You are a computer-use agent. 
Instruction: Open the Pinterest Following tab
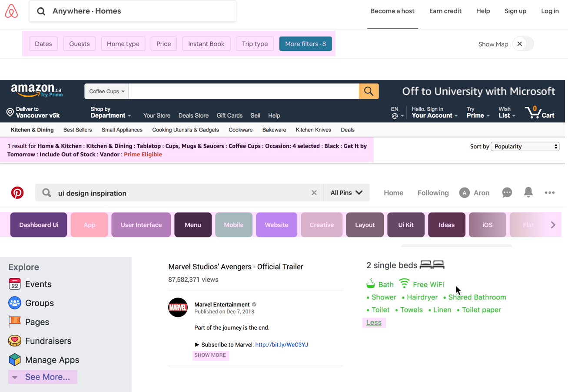click(433, 193)
